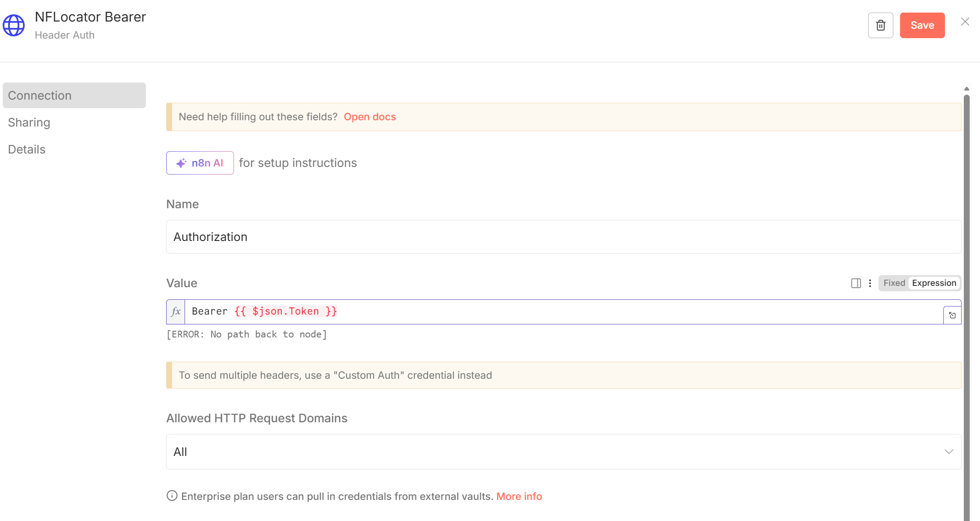980x521 pixels.
Task: Click the n8n AI sparkle icon
Action: click(x=181, y=163)
